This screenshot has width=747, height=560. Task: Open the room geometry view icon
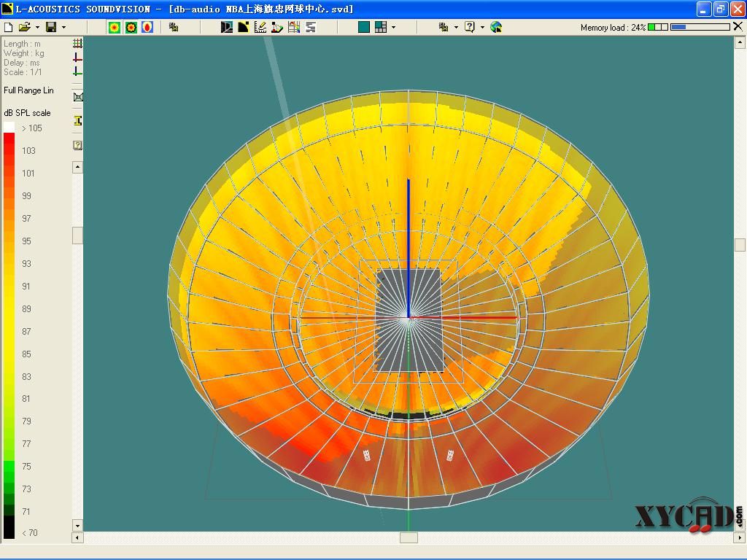(x=227, y=27)
